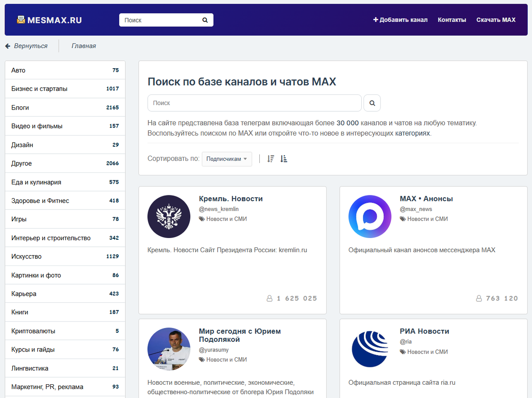Click subscriber icon beside 763 120
The width and height of the screenshot is (532, 398).
478,299
